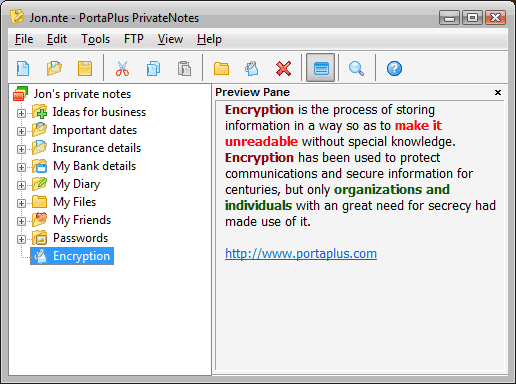
Task: Open the View menu
Action: click(170, 39)
